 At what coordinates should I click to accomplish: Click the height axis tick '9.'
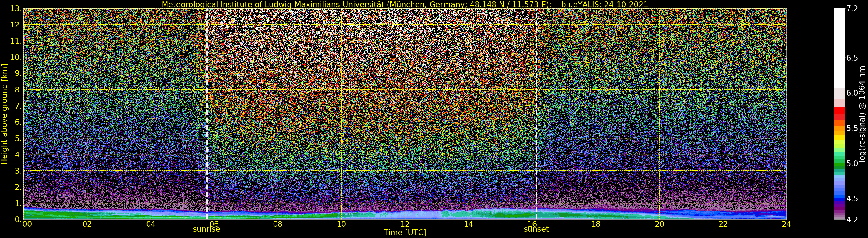click(18, 73)
